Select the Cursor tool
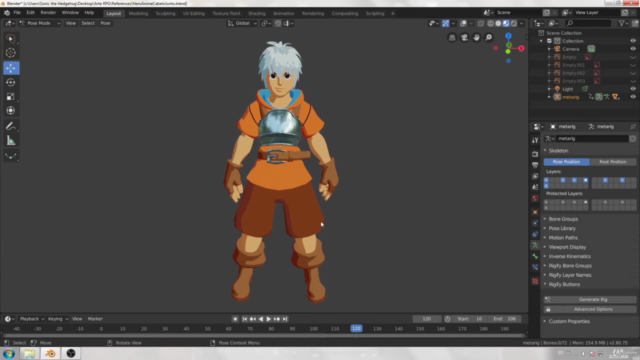 [11, 53]
